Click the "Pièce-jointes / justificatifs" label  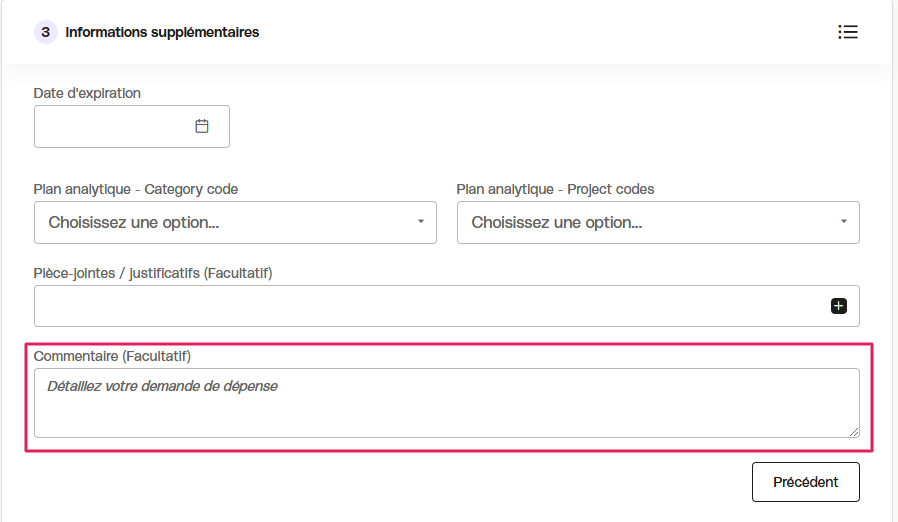153,273
